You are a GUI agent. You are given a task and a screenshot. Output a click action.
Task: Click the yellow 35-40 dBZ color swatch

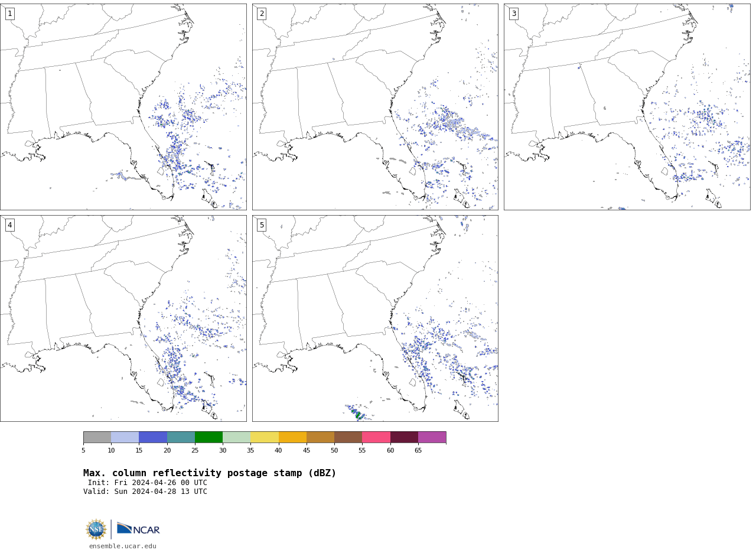[x=265, y=437]
